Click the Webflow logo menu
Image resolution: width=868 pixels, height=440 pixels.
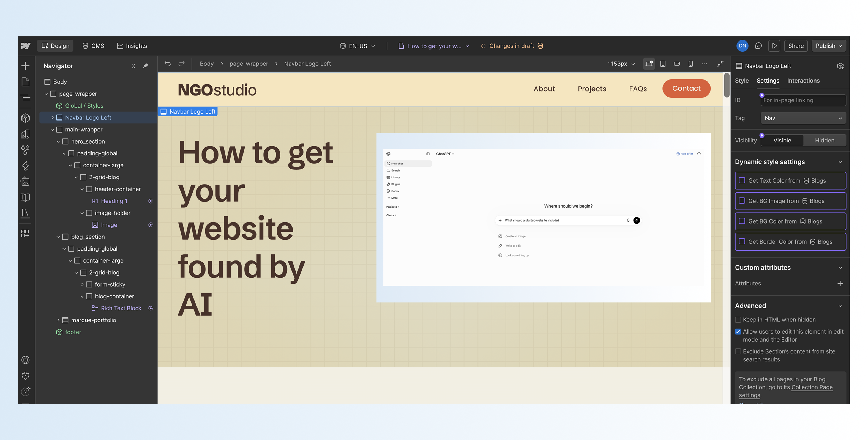coord(26,46)
